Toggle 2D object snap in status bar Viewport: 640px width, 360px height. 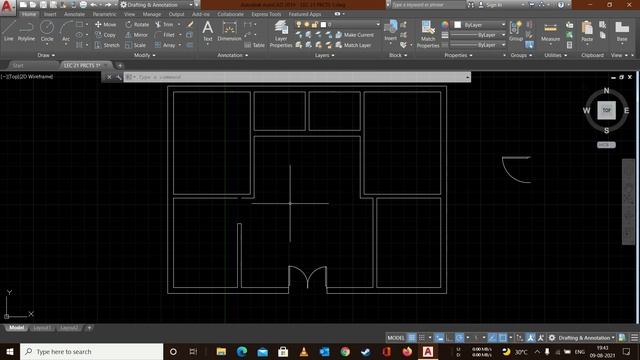(502, 338)
